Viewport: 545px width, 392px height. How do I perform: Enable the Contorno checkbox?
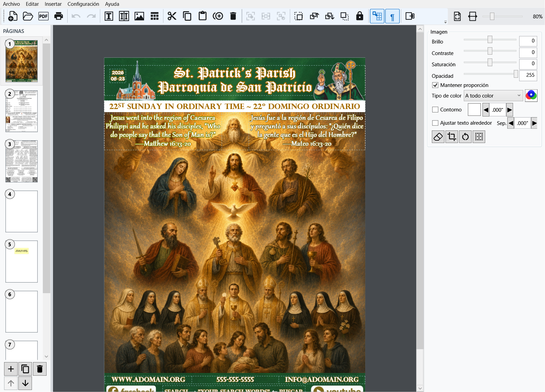pyautogui.click(x=435, y=110)
